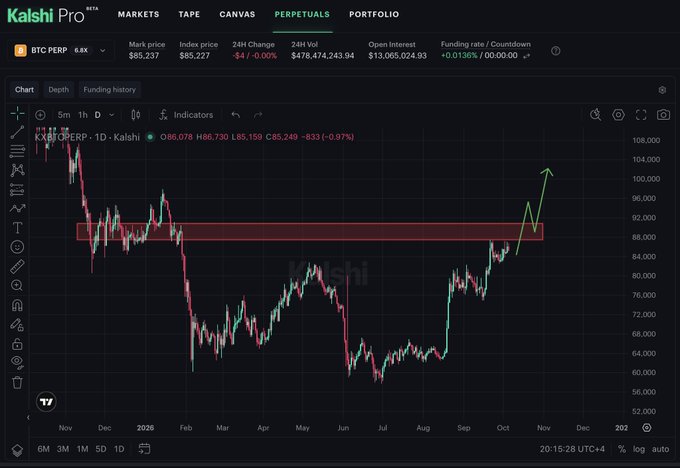Hide all drawings with eye icon
The height and width of the screenshot is (468, 680).
[17, 362]
